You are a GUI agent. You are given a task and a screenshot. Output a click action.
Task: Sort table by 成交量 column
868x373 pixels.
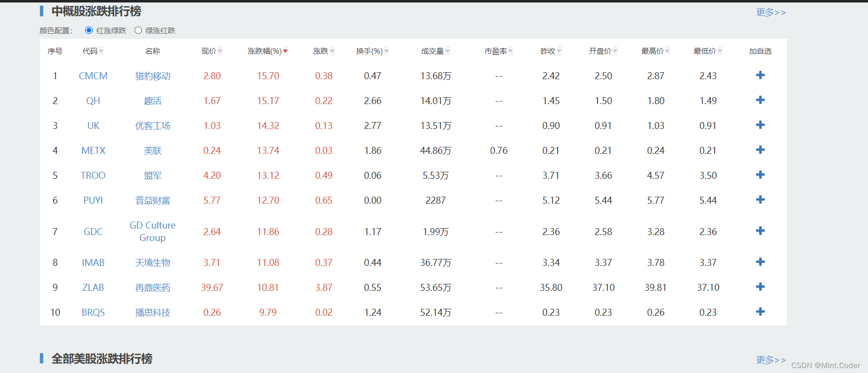point(435,51)
